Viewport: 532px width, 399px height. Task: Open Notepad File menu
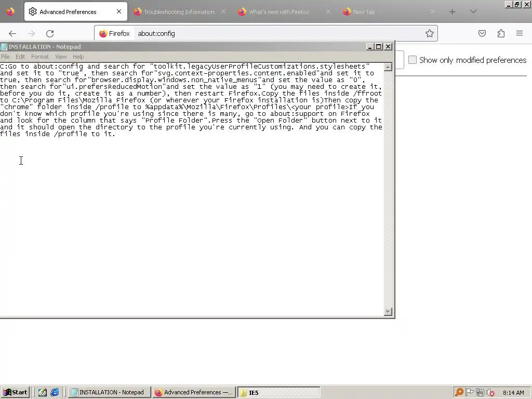[x=5, y=57]
